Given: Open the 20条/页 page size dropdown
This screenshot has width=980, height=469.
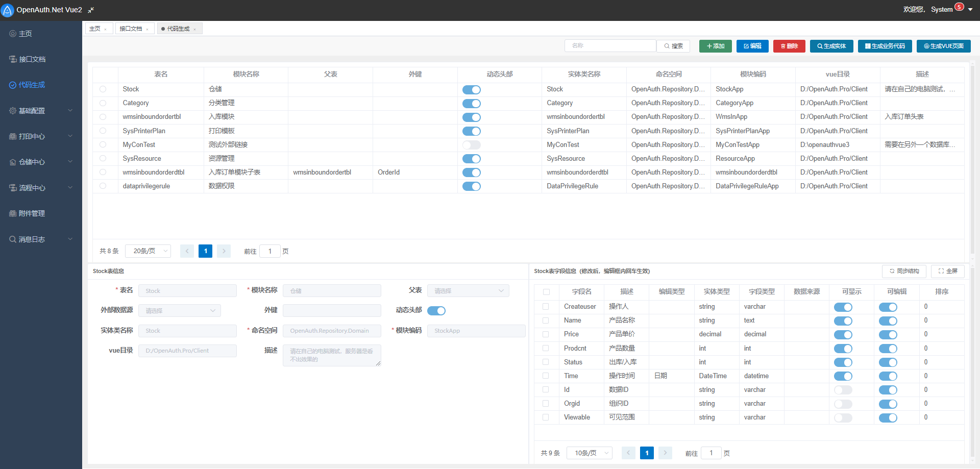Looking at the screenshot, I should (x=148, y=251).
